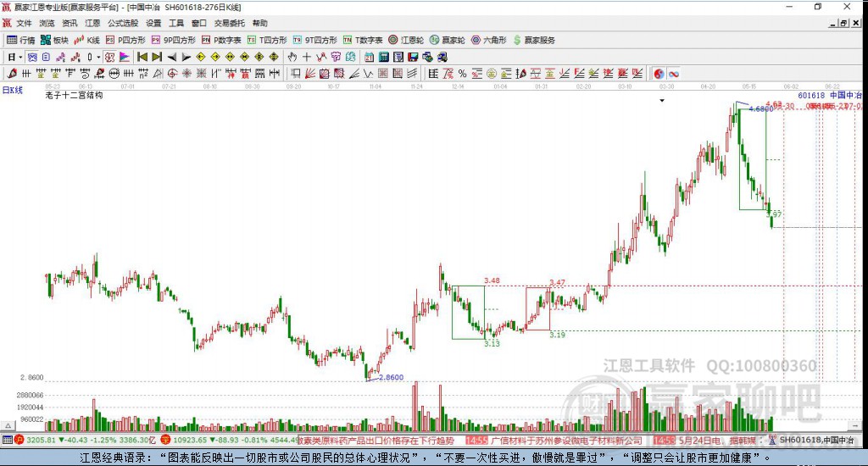This screenshot has width=868, height=466.
Task: Click the save floppy disk icon
Action: (x=413, y=57)
